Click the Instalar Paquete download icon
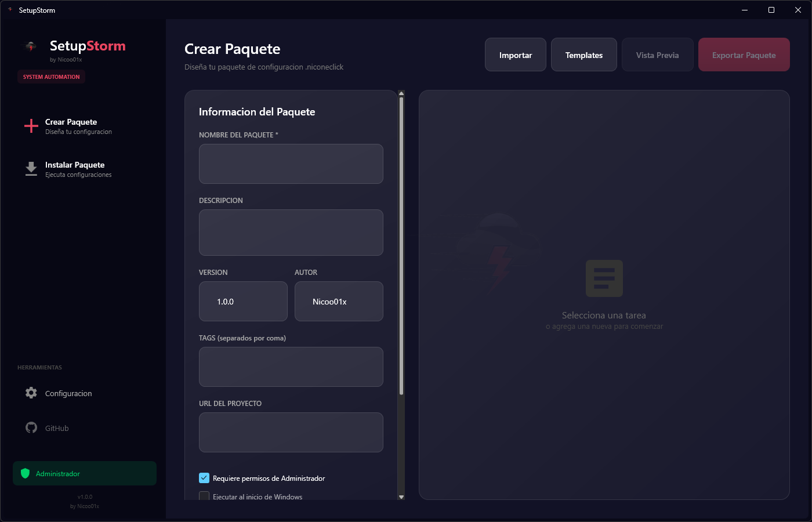Screen dimensions: 812x522 (x=30, y=168)
